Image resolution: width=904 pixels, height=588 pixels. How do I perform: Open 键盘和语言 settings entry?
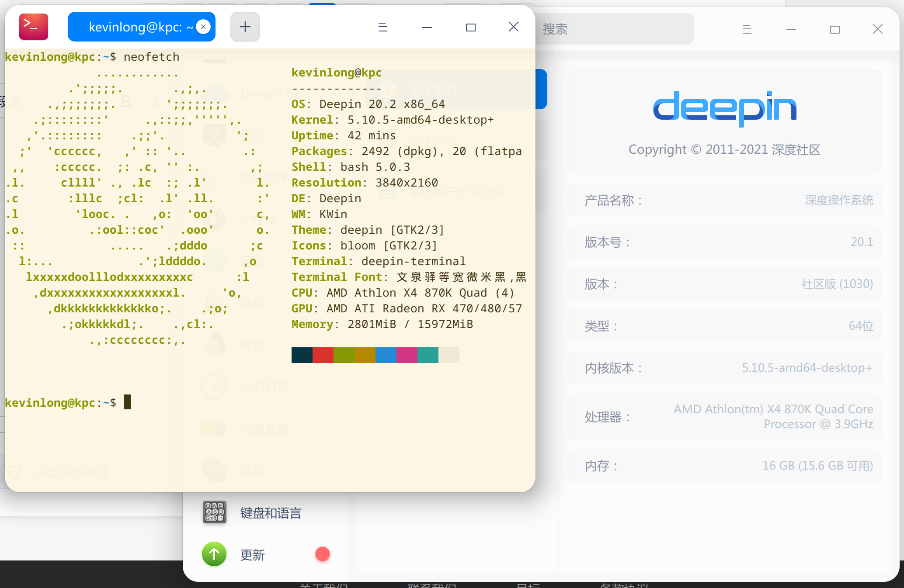270,513
